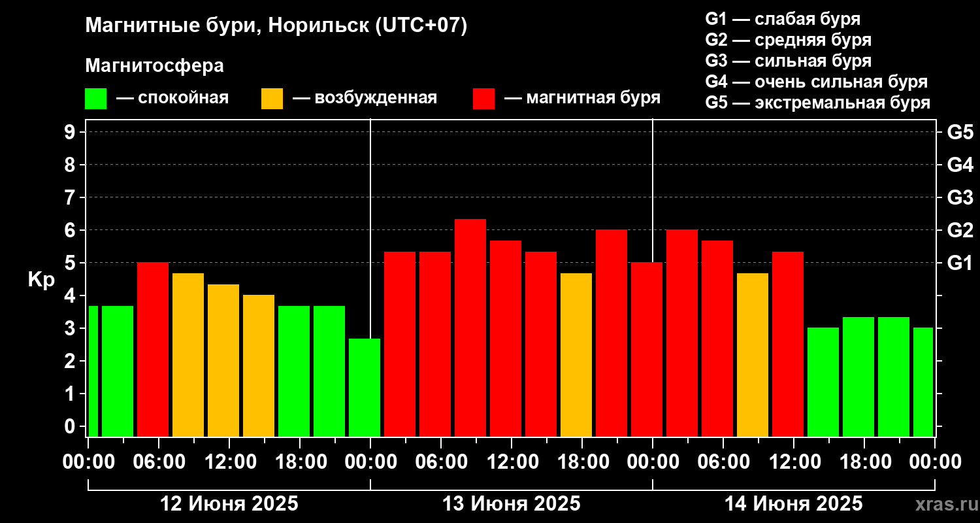This screenshot has width=980, height=523.
Task: Click the 'Магнитосфера' legend heading
Action: coord(154,66)
